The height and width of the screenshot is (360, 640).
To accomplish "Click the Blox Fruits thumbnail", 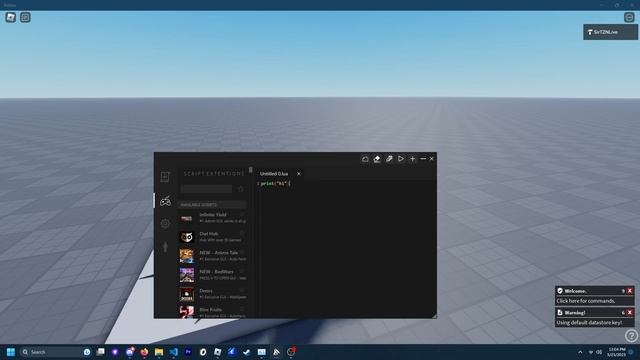I will 187,312.
